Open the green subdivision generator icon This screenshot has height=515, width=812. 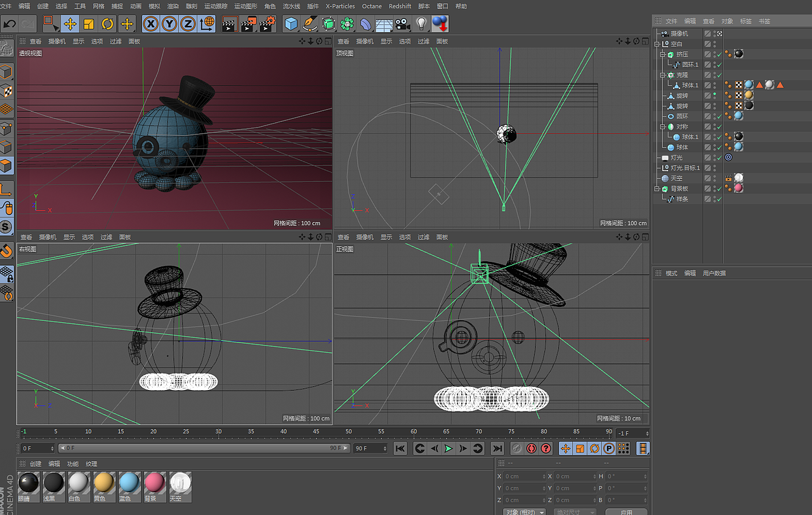click(x=329, y=24)
